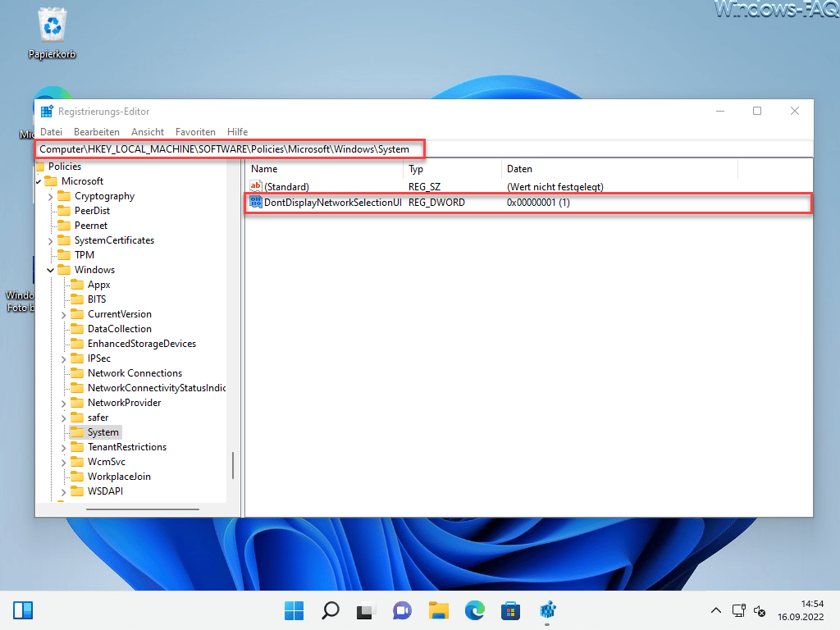Viewport: 840px width, 630px height.
Task: Select the SystemCertificates folder icon
Action: click(x=64, y=240)
